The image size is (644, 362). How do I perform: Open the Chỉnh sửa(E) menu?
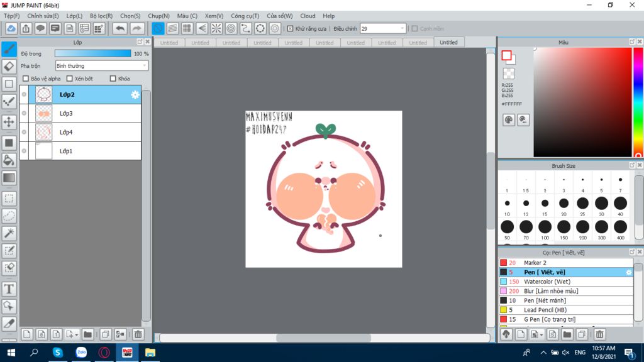pyautogui.click(x=43, y=16)
